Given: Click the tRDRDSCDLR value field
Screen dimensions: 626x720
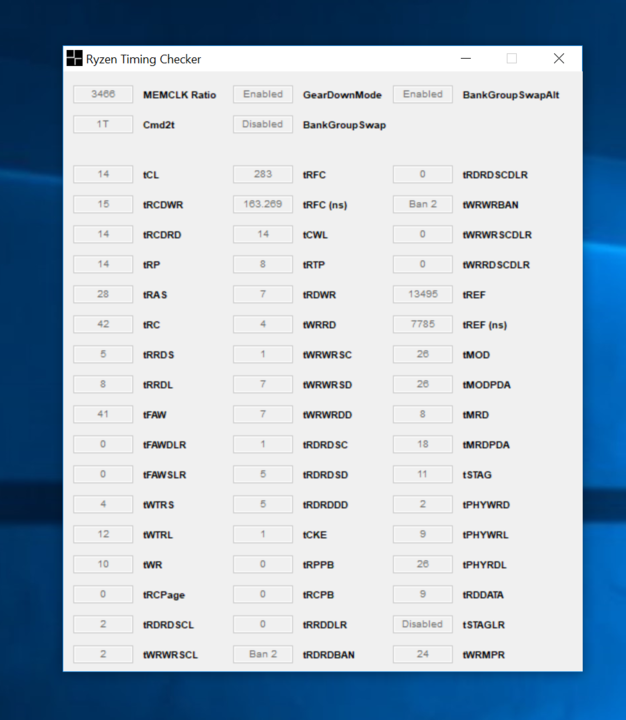Looking at the screenshot, I should point(423,174).
